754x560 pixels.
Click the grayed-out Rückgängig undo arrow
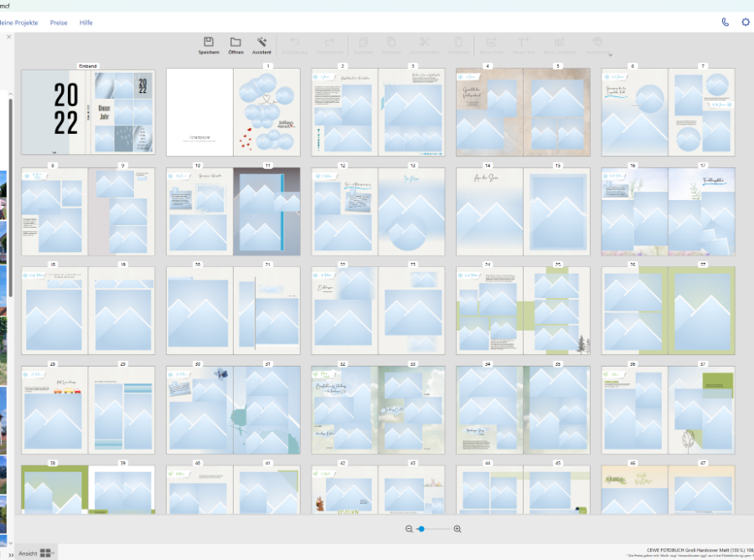(x=294, y=42)
